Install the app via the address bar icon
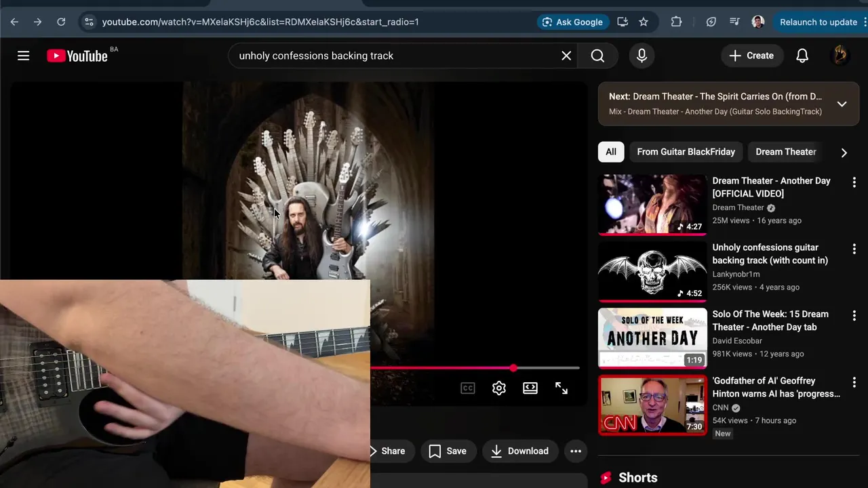868x488 pixels. [623, 22]
